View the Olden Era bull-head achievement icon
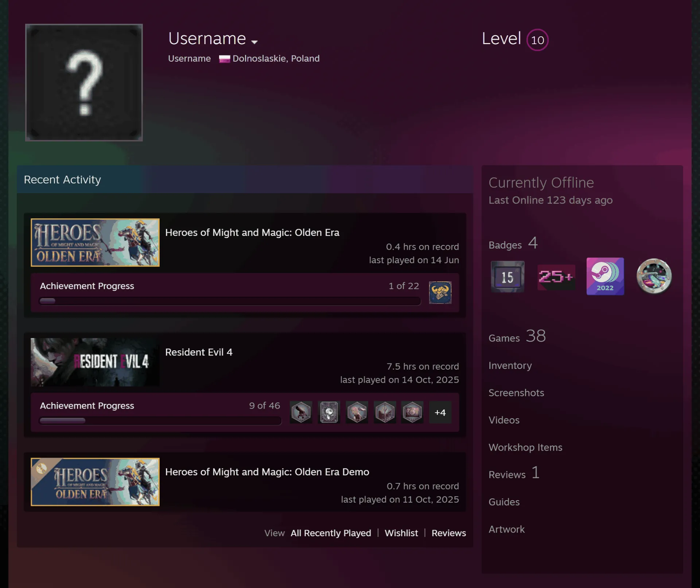This screenshot has width=700, height=588. pos(440,292)
